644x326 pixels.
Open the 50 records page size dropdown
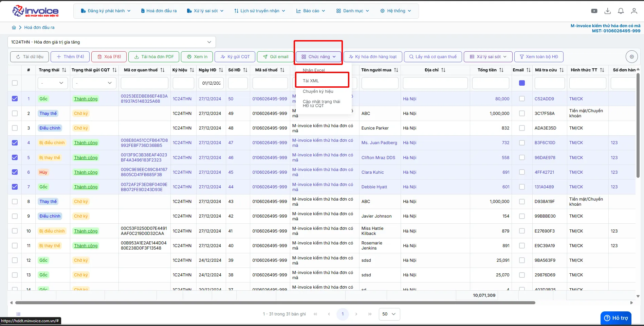click(x=389, y=314)
